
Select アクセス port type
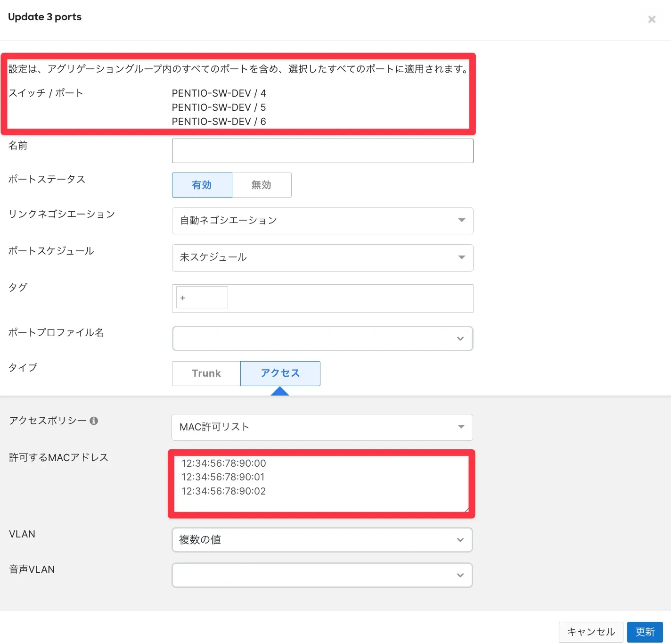coord(280,373)
